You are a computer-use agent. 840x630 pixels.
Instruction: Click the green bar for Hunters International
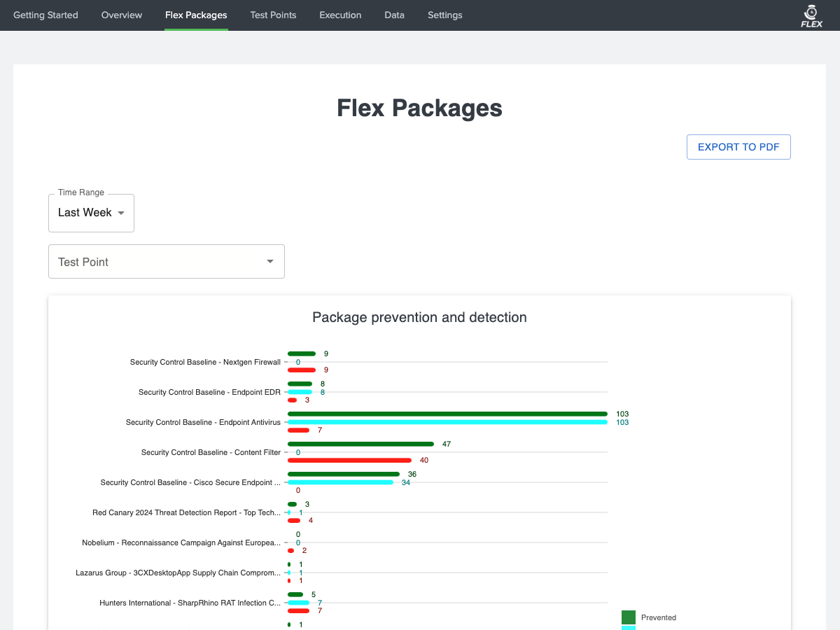coord(295,594)
